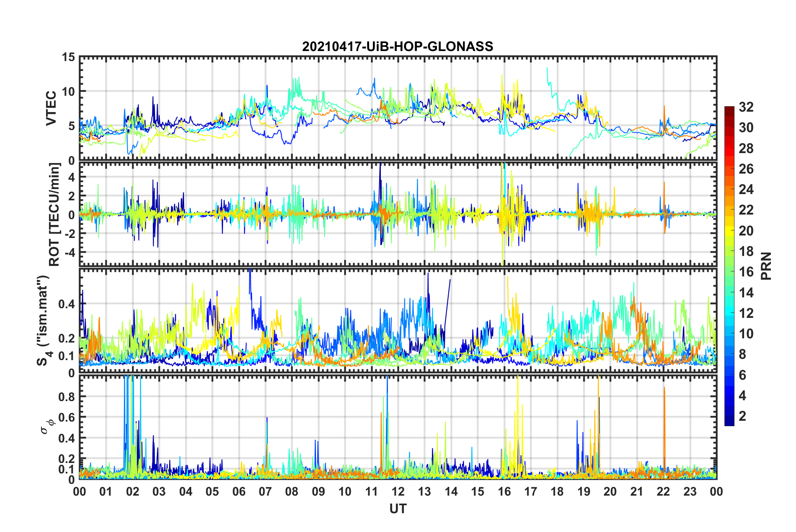Click colorbar tick label "12"
The width and height of the screenshot is (796, 532).
click(x=746, y=313)
